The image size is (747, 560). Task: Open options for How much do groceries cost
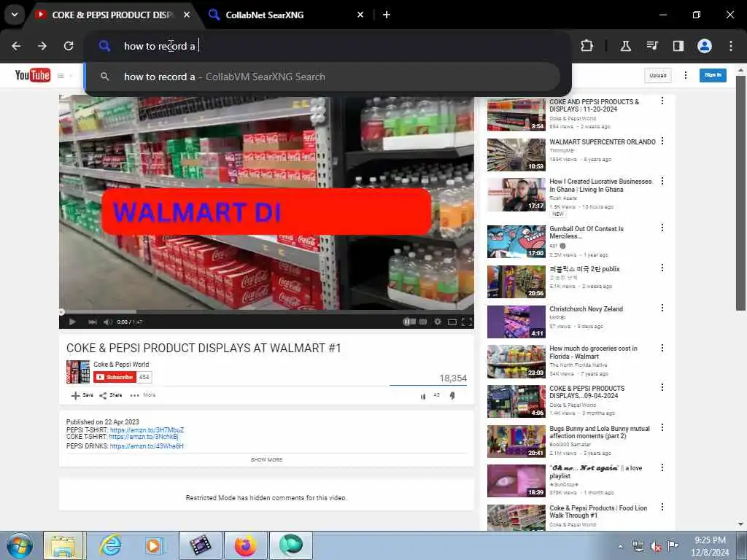(662, 348)
